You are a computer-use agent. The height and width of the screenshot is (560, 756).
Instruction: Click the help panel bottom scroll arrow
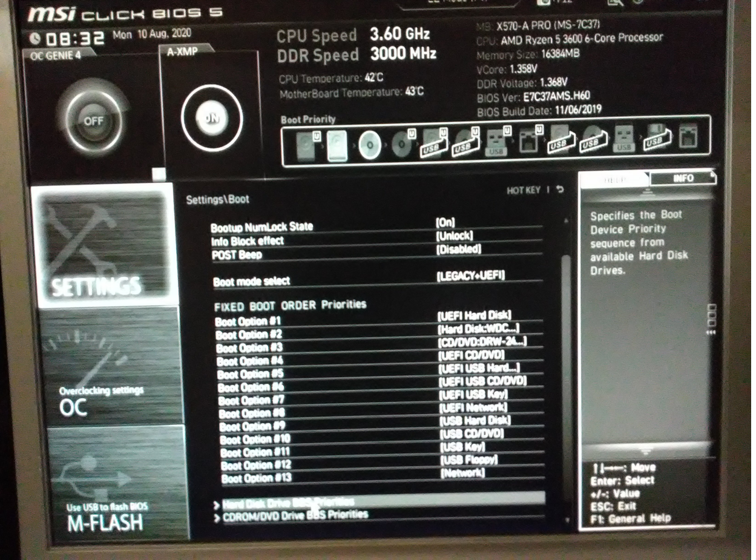[646, 451]
